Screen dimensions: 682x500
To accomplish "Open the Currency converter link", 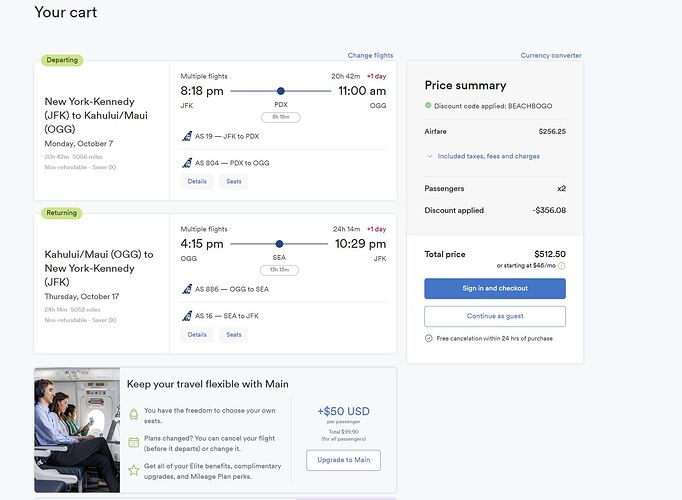I will click(551, 56).
